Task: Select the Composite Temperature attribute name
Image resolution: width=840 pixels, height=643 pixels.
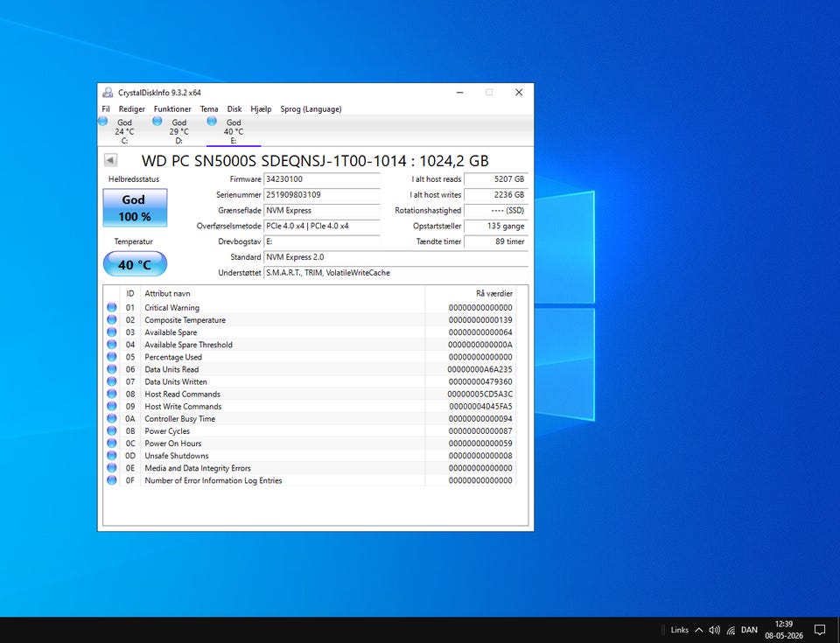Action: click(185, 320)
